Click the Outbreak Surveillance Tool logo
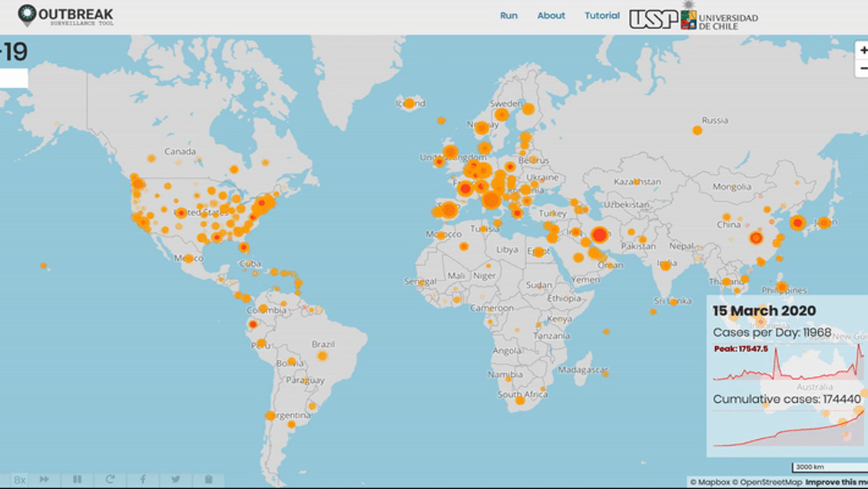 65,16
